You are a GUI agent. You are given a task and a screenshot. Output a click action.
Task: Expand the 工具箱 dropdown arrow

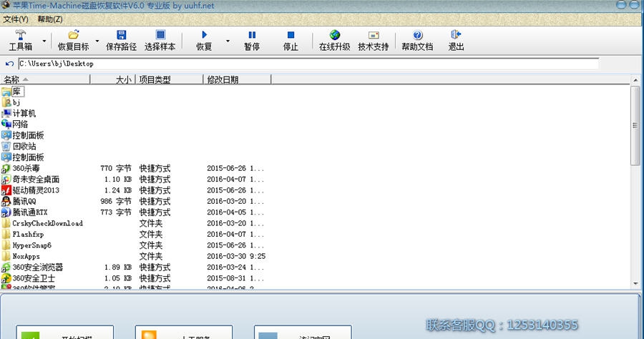[x=44, y=41]
